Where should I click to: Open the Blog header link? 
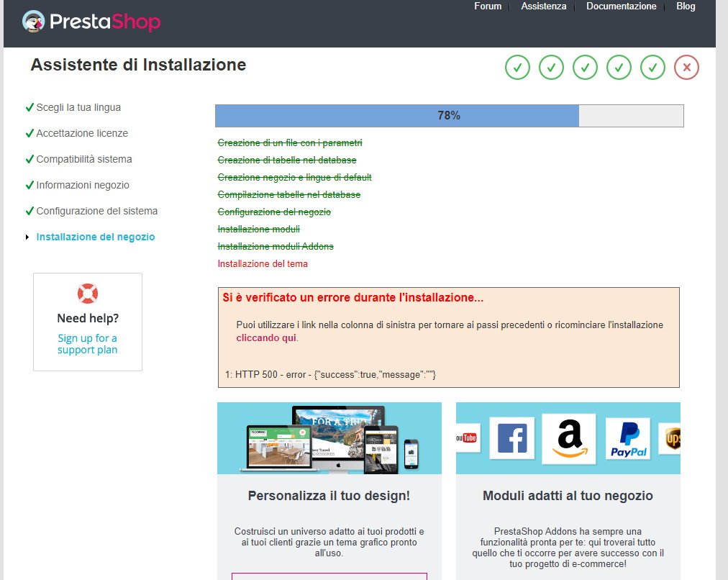point(686,6)
